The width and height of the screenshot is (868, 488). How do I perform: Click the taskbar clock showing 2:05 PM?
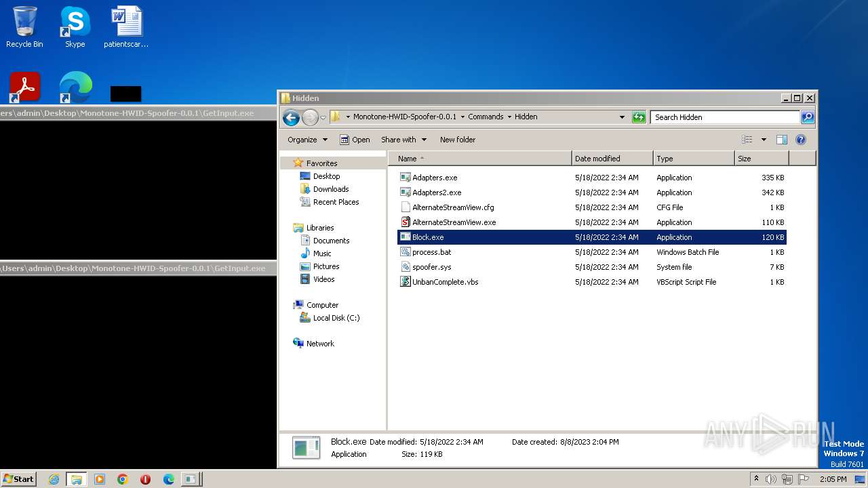tap(833, 479)
